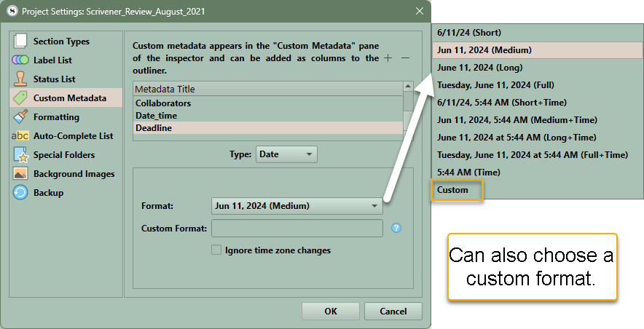Open the Special Folders settings page
This screenshot has height=329, width=644.
coord(66,154)
